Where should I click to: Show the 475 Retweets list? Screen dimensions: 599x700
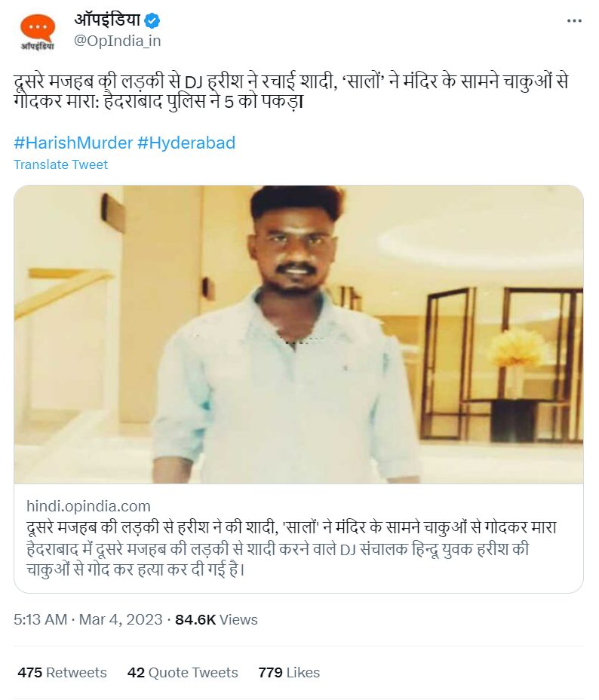[x=62, y=672]
